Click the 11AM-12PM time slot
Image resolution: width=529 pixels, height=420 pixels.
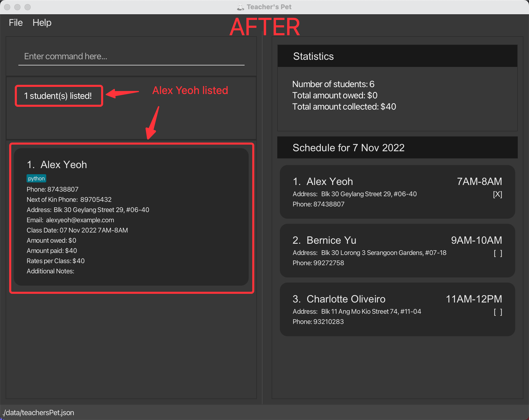click(x=474, y=299)
